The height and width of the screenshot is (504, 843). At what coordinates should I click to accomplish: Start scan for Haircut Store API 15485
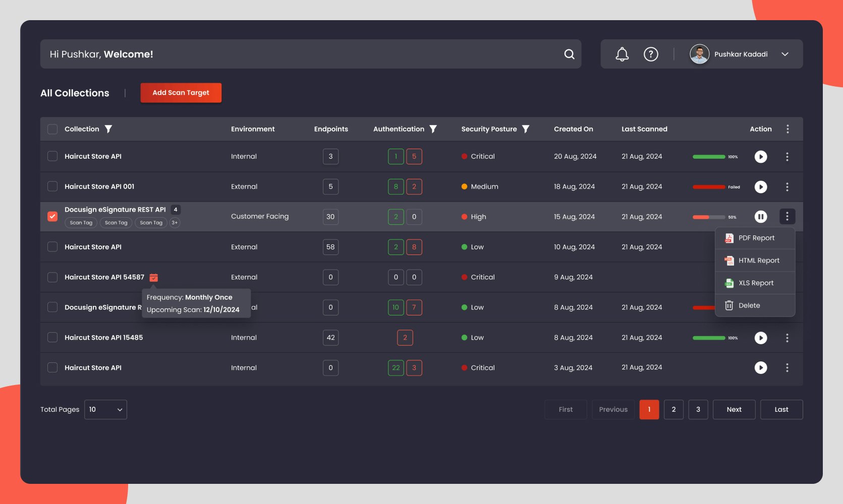click(x=761, y=338)
